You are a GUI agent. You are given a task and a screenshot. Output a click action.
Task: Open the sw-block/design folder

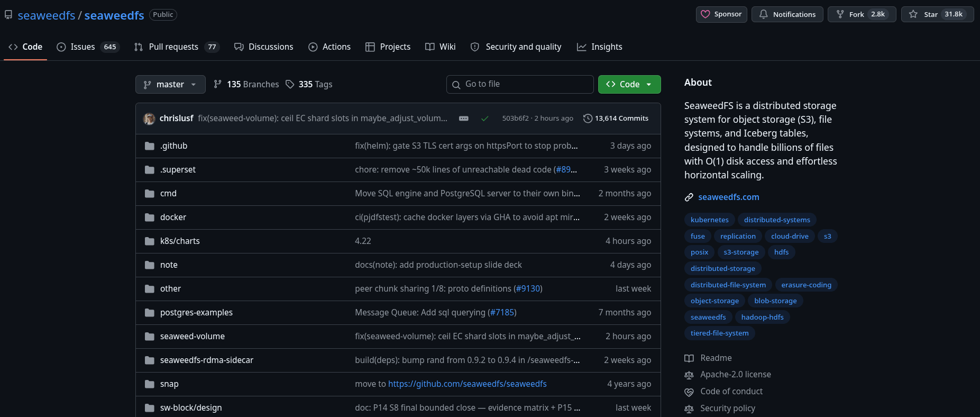(191, 408)
